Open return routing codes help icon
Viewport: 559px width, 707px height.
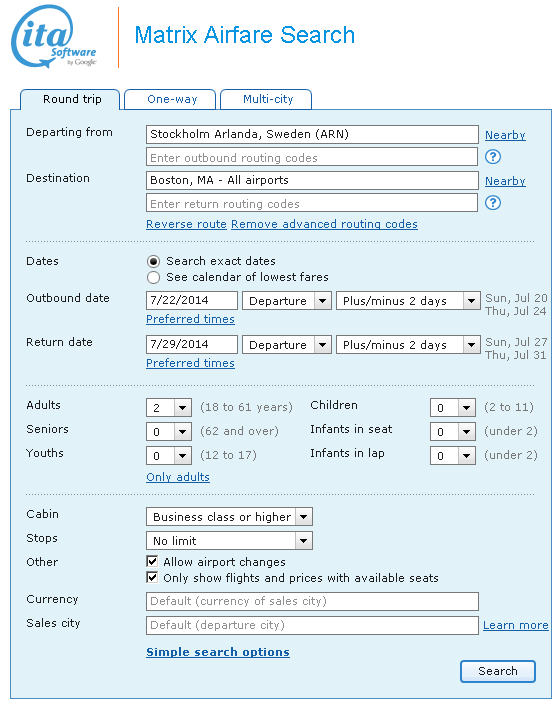point(493,203)
